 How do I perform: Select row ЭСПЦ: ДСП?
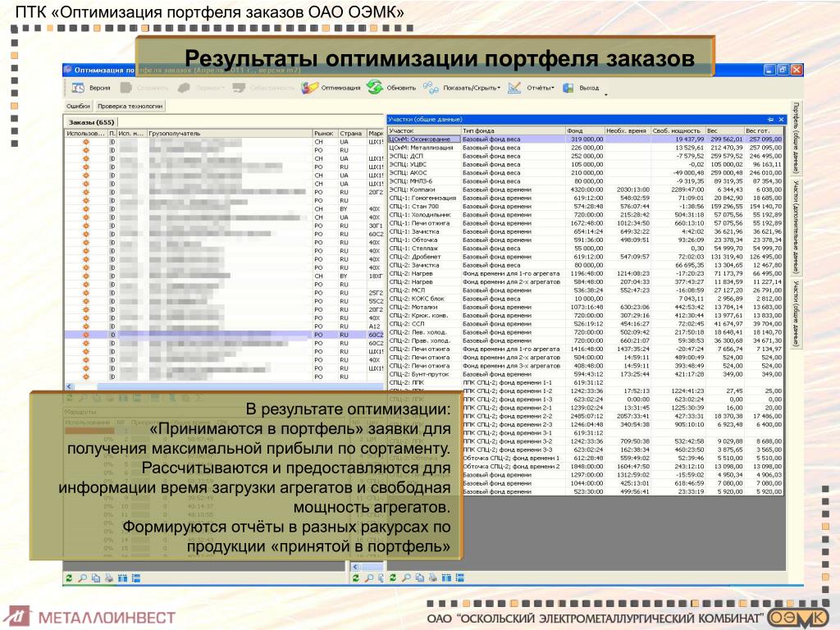pos(585,156)
